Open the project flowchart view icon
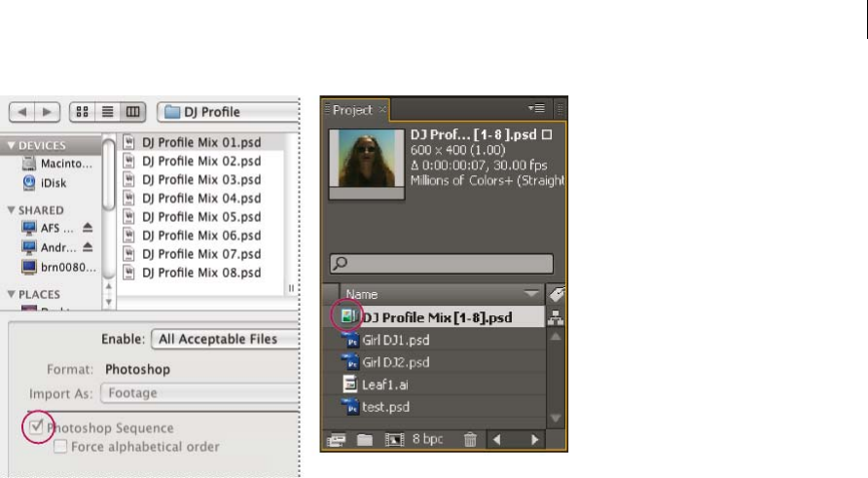The width and height of the screenshot is (868, 478). tap(556, 317)
